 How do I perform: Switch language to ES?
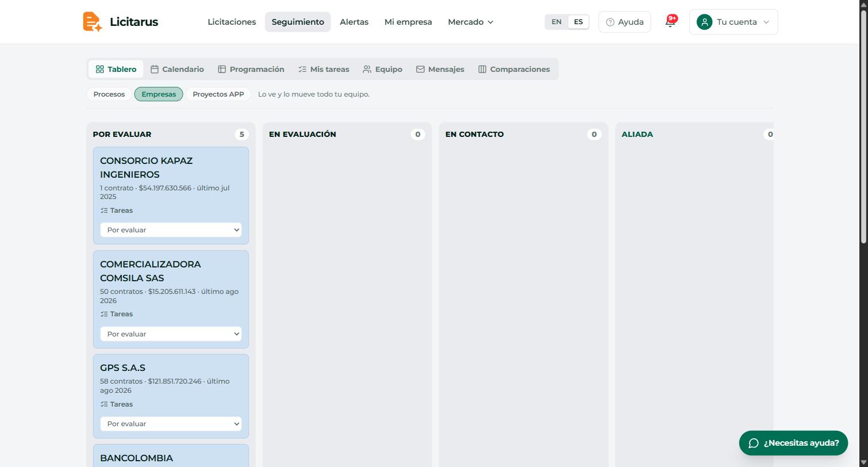[578, 22]
